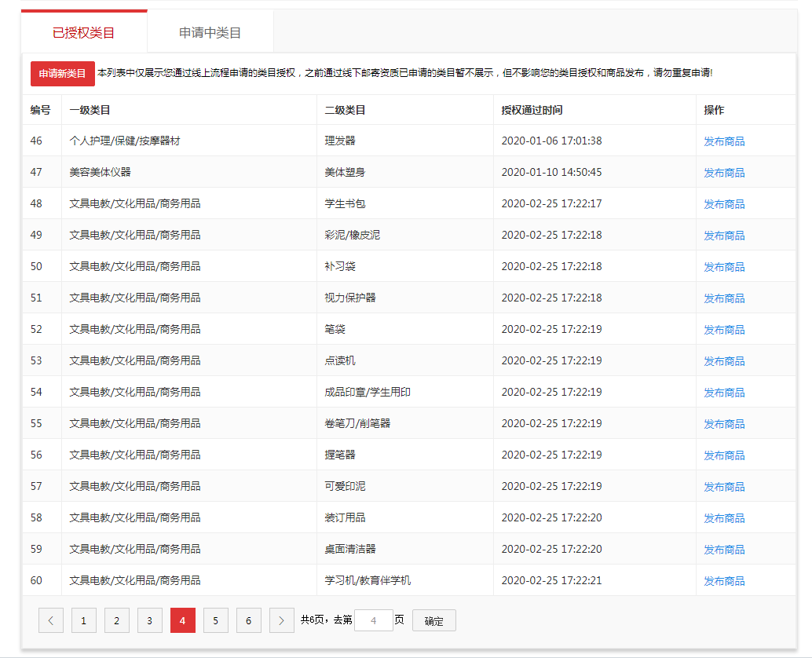Open 发布商品 on the 点读机 row
The width and height of the screenshot is (812, 658).
coord(723,360)
